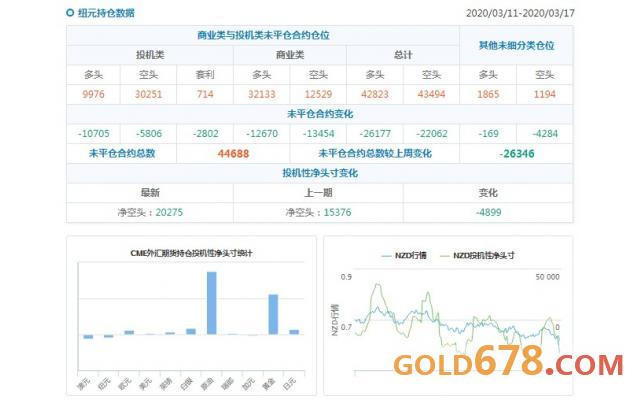Click the 未平仓合约总数 label
The image size is (640, 400).
point(122,153)
